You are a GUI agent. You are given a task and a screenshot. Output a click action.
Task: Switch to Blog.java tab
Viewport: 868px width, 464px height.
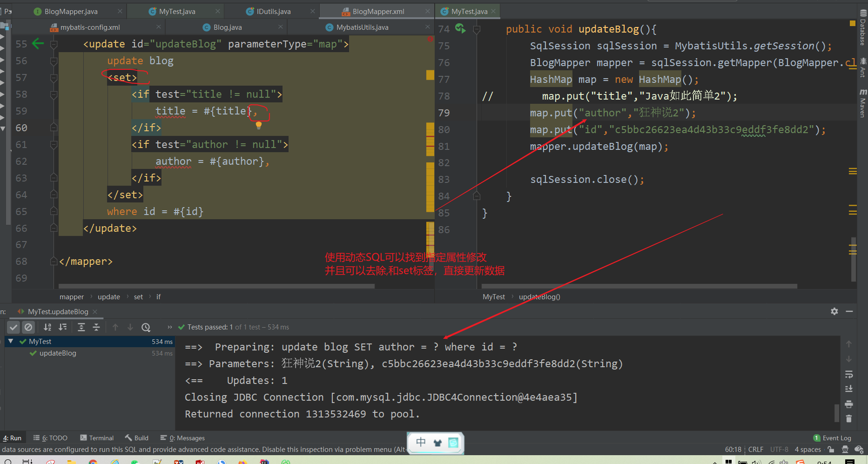click(228, 27)
